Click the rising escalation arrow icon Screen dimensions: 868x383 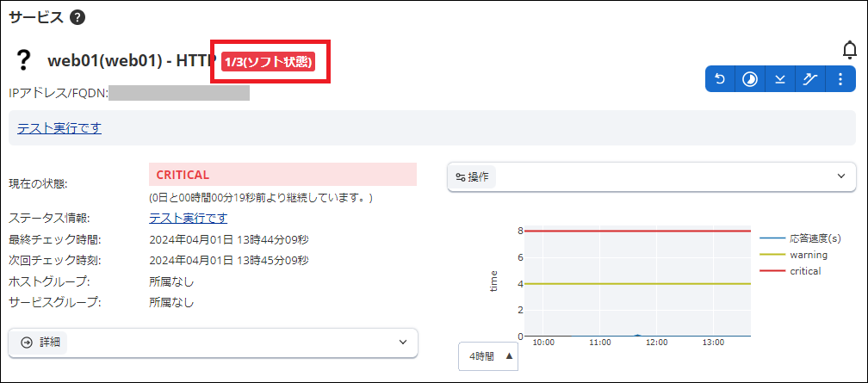point(809,79)
